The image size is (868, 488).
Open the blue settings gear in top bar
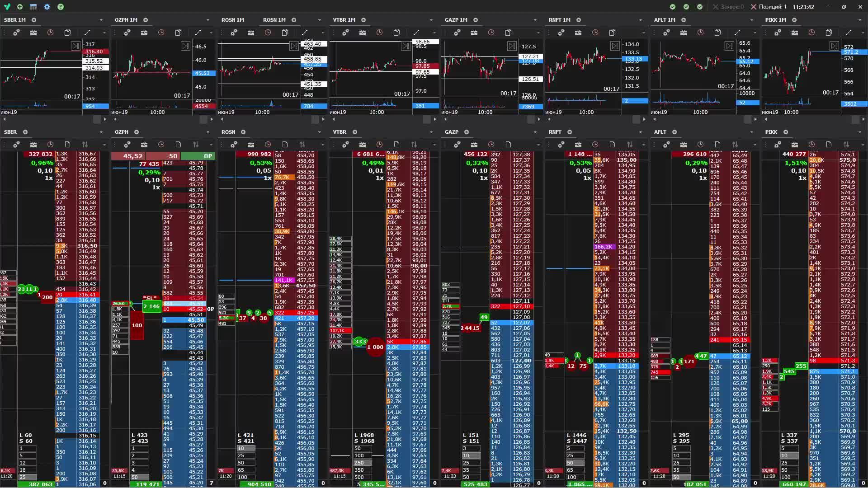click(x=47, y=7)
